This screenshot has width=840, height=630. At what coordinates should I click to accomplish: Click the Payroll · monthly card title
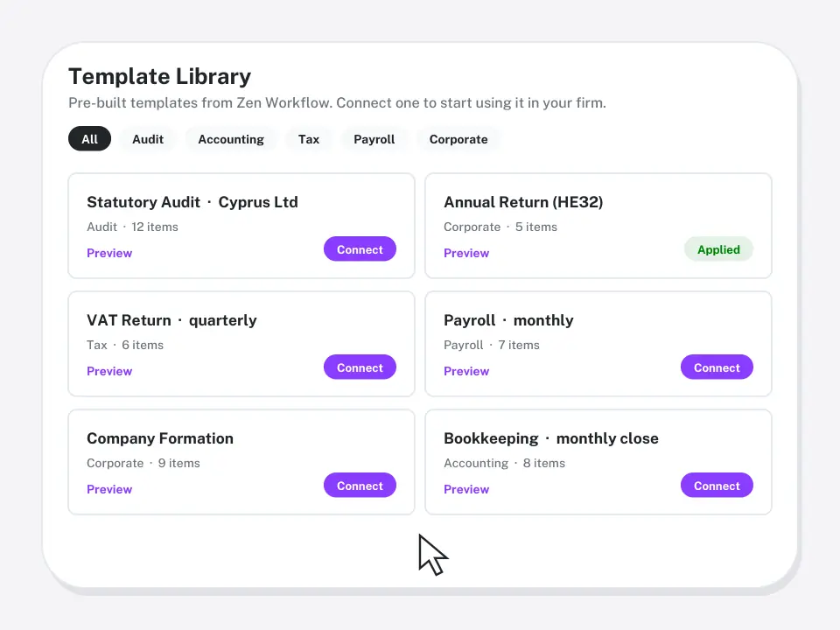(508, 320)
